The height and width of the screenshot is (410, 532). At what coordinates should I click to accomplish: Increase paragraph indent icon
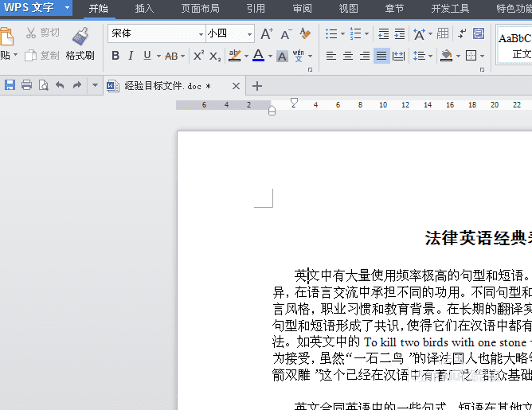click(399, 34)
